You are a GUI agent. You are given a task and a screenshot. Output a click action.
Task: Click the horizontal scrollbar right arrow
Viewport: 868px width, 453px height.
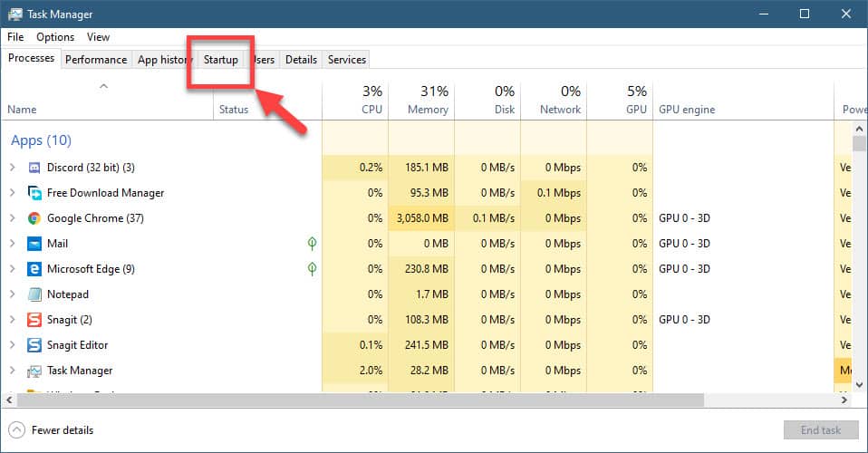[x=844, y=400]
